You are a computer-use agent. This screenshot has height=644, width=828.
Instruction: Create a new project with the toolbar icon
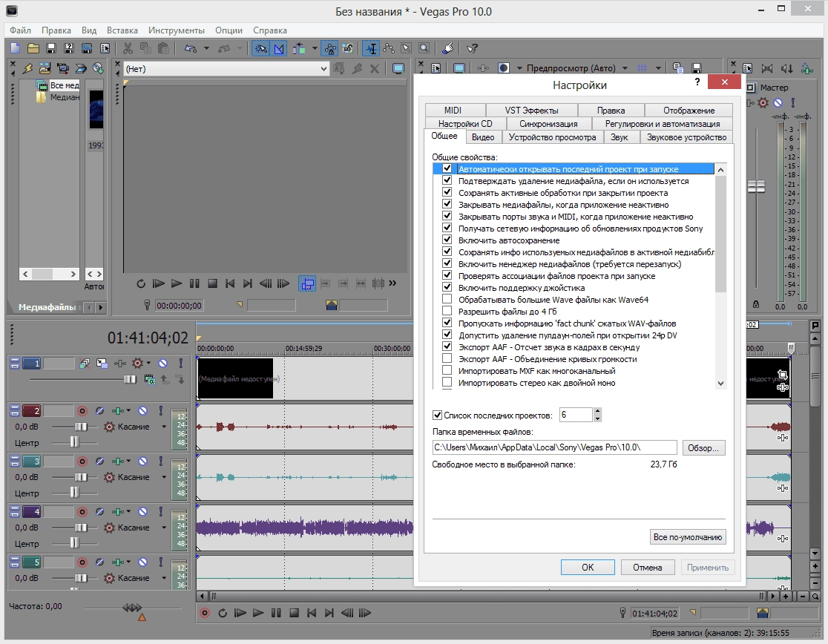[16, 48]
